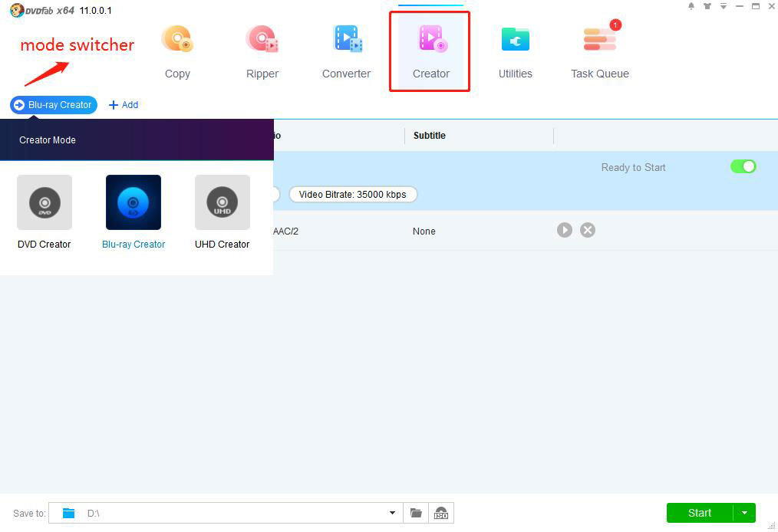Open Video Bitrate 35000 kbps setting

tap(353, 195)
